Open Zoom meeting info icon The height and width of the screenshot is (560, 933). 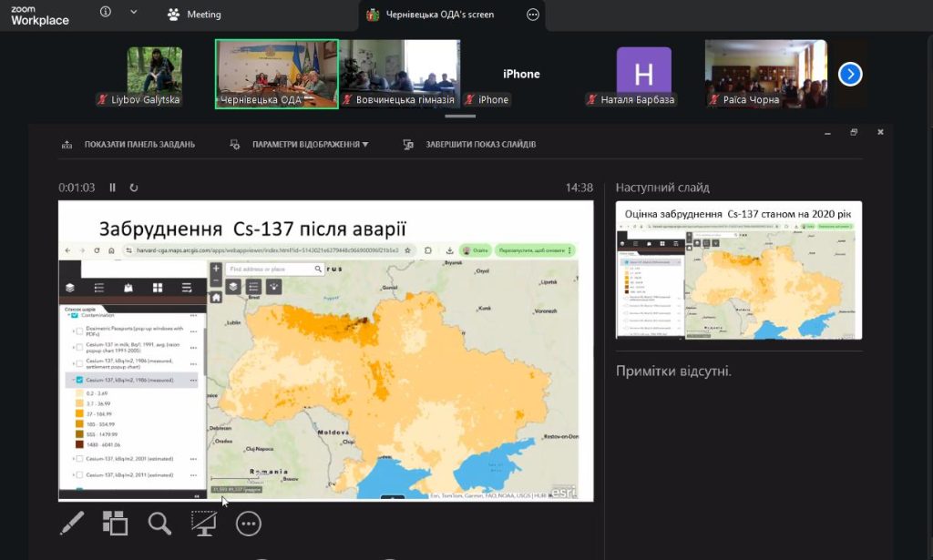click(106, 13)
